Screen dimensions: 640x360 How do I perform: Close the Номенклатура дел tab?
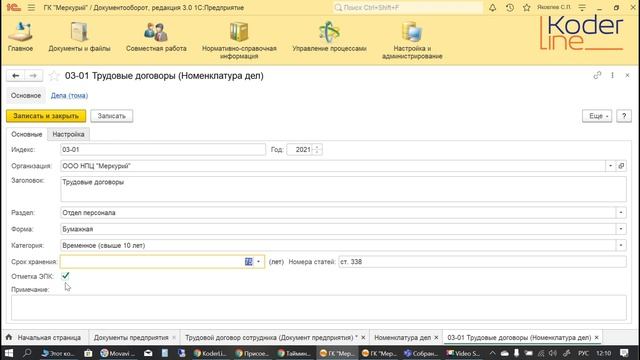click(x=436, y=338)
